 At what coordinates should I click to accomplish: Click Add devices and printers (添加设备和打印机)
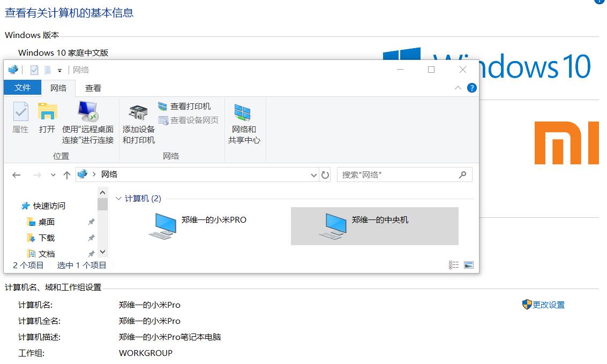click(x=139, y=124)
